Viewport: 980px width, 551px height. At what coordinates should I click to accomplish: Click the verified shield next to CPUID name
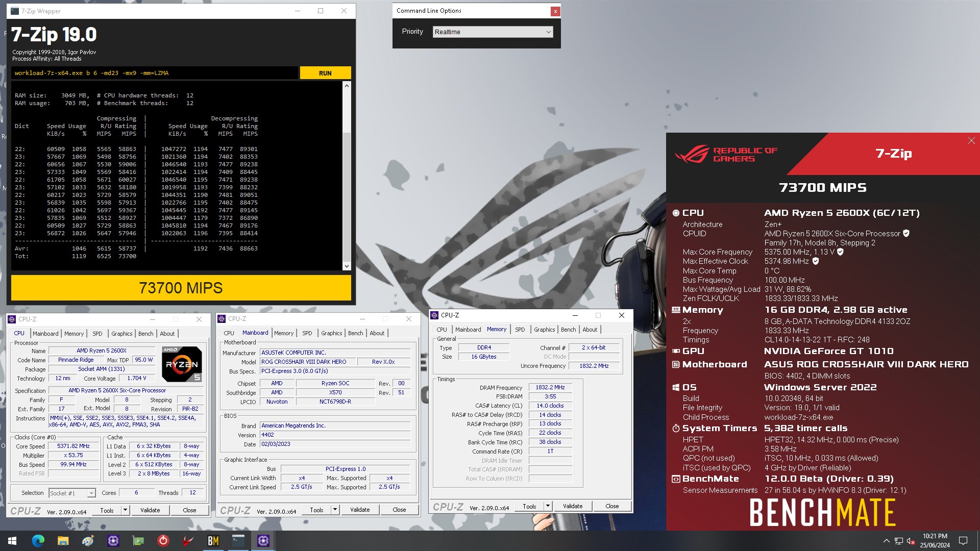(x=906, y=234)
